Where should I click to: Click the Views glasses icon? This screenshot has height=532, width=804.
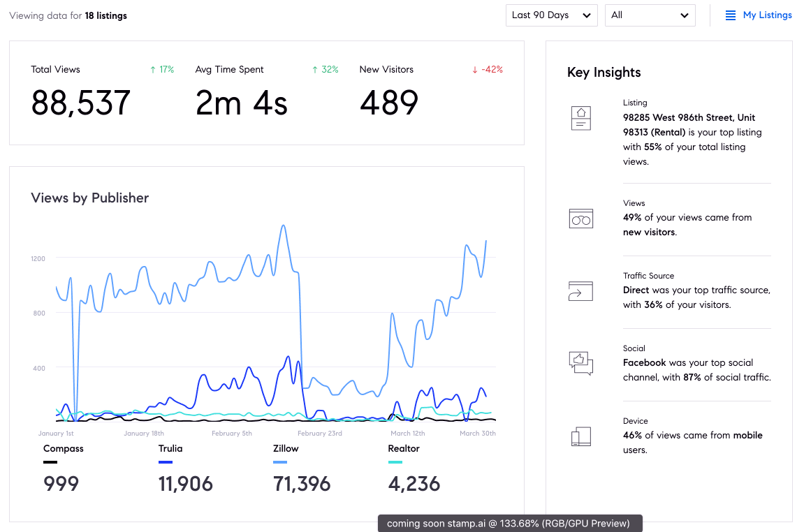(x=581, y=219)
